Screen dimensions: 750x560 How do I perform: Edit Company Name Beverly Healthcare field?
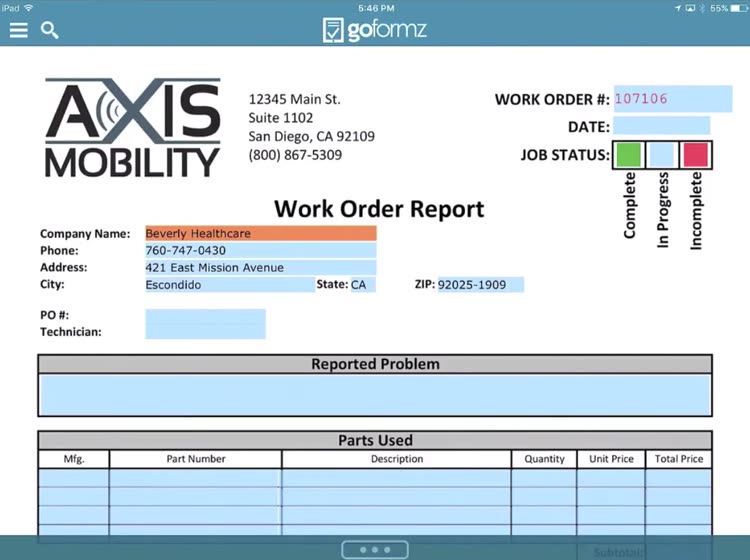[x=261, y=233]
